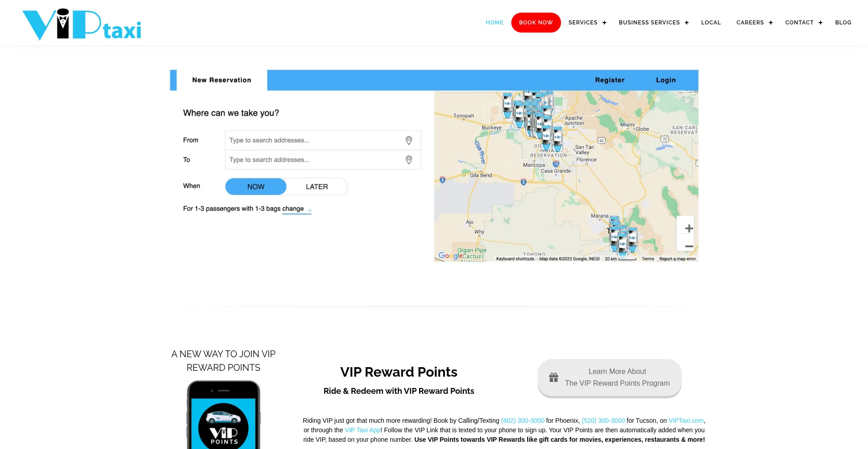Zoom in on the map
Screen dimensions: 868x449
[x=689, y=228]
